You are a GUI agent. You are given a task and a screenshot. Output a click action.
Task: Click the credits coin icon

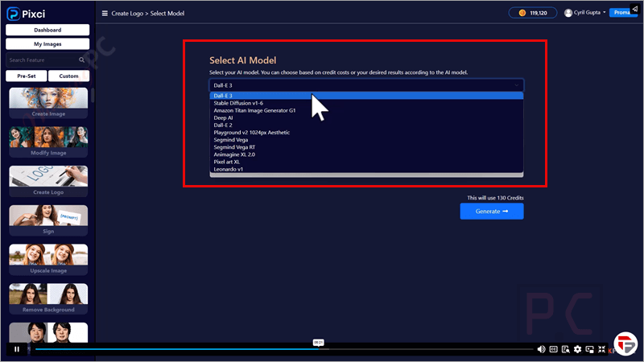pos(522,13)
